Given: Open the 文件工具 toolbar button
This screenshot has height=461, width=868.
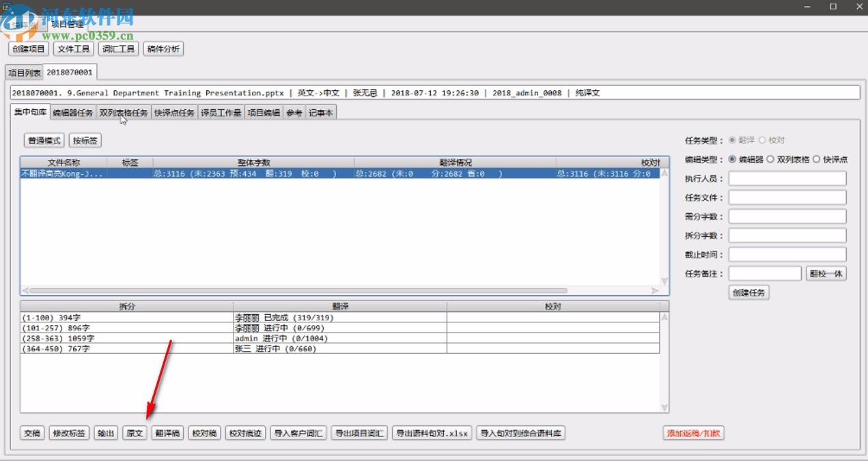Looking at the screenshot, I should (x=74, y=49).
